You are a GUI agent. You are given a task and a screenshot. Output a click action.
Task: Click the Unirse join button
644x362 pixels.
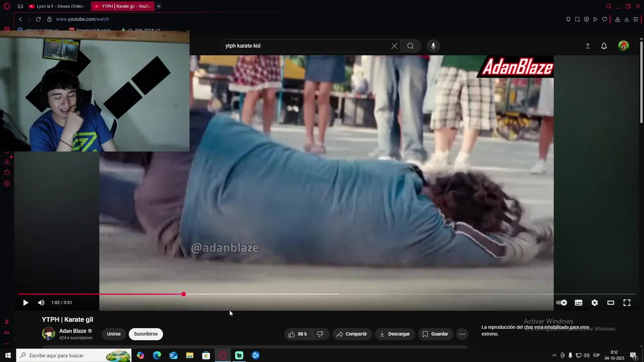tap(114, 334)
